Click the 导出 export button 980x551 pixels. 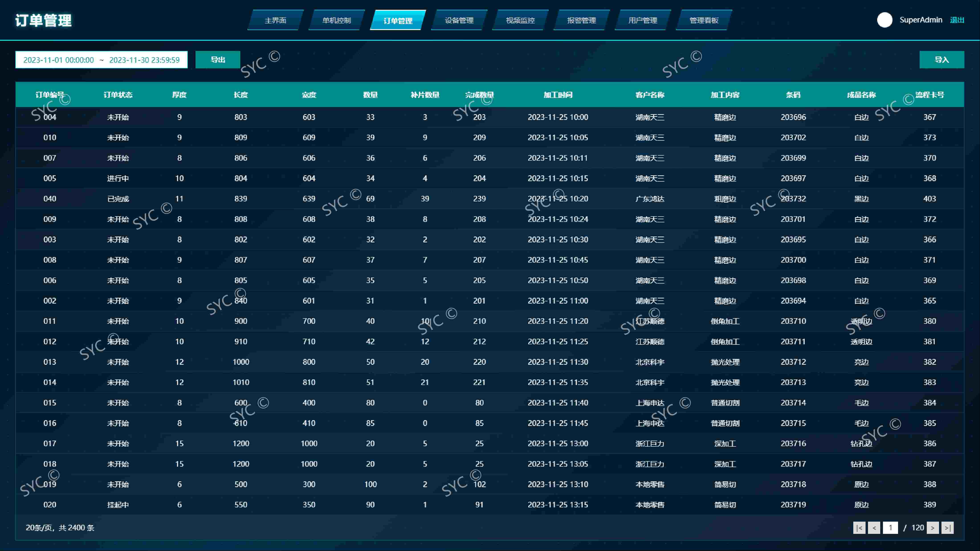tap(218, 60)
